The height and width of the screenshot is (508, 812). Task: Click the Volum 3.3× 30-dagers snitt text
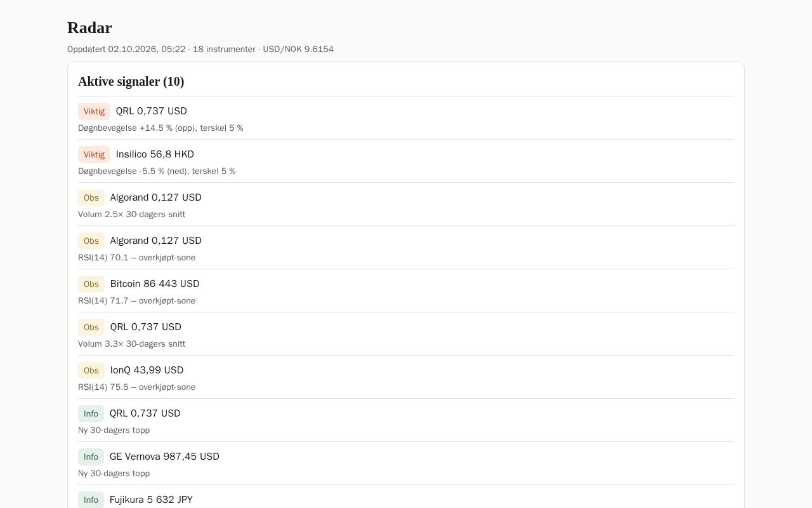click(132, 344)
